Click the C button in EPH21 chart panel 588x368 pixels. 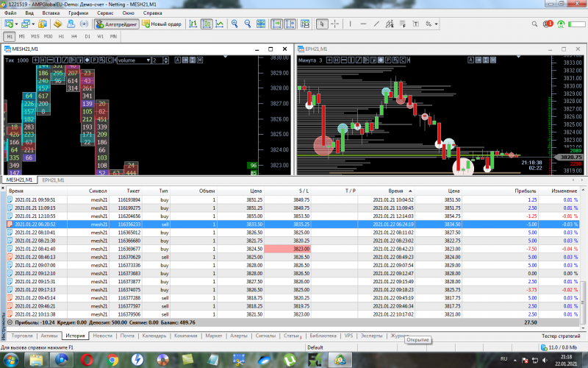(x=402, y=60)
